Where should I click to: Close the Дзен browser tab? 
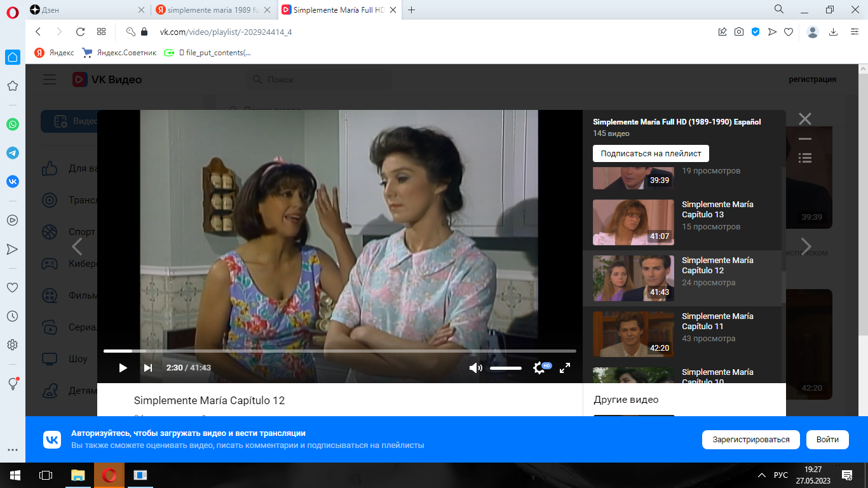(141, 10)
